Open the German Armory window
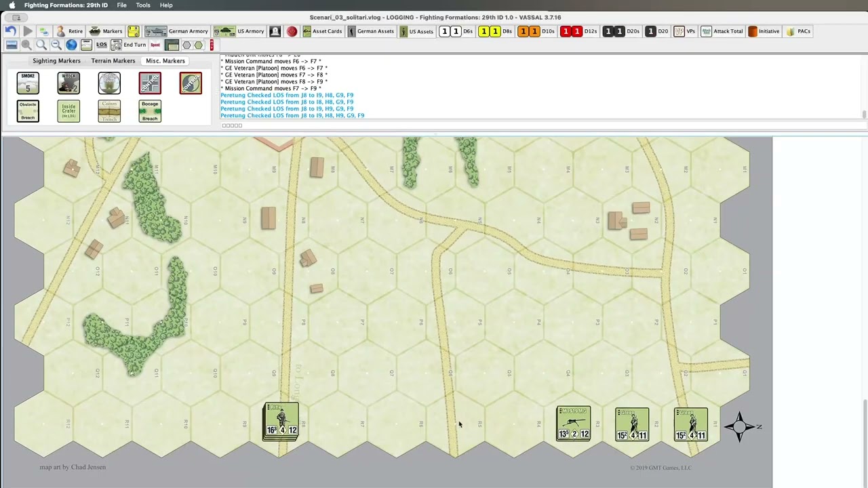 (x=177, y=31)
